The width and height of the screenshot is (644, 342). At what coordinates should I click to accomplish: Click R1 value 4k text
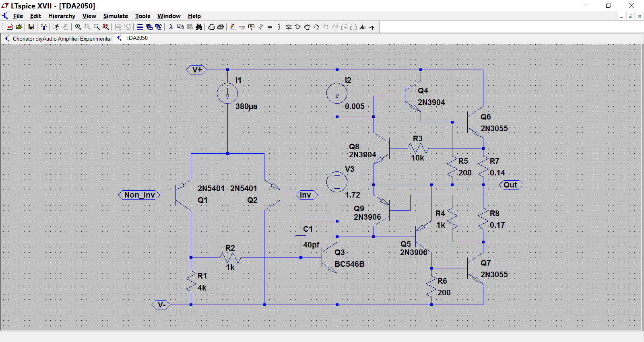[202, 288]
